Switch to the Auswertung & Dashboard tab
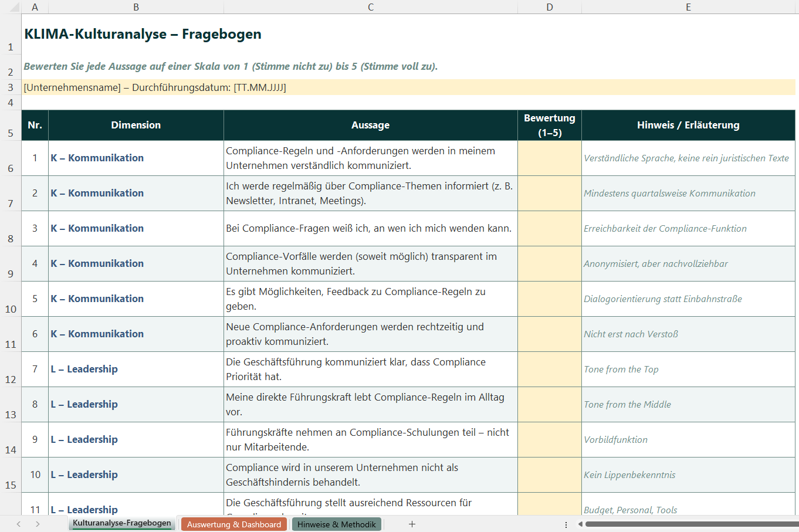Image resolution: width=799 pixels, height=532 pixels. coord(233,524)
